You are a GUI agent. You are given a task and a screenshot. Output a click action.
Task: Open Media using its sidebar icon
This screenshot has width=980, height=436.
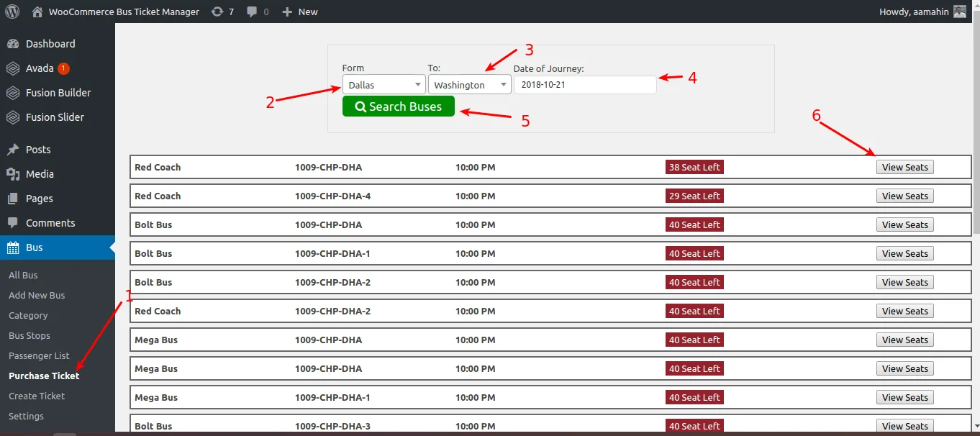(14, 173)
